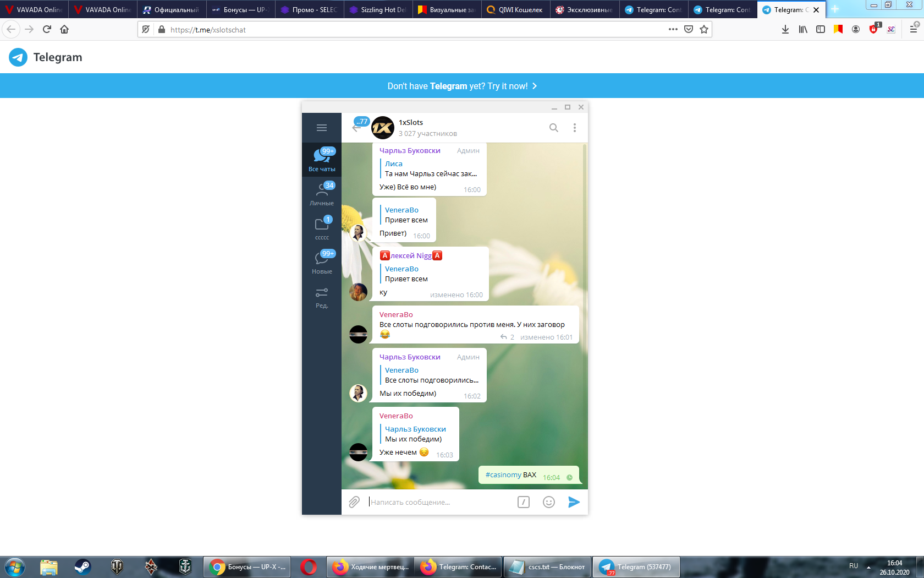Go back in Firefox
The height and width of the screenshot is (578, 924).
(x=11, y=29)
